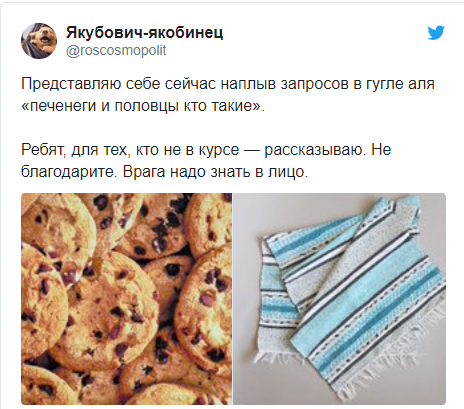Visit the @roscosmopolit handle link
The image size is (464, 409).
[116, 51]
